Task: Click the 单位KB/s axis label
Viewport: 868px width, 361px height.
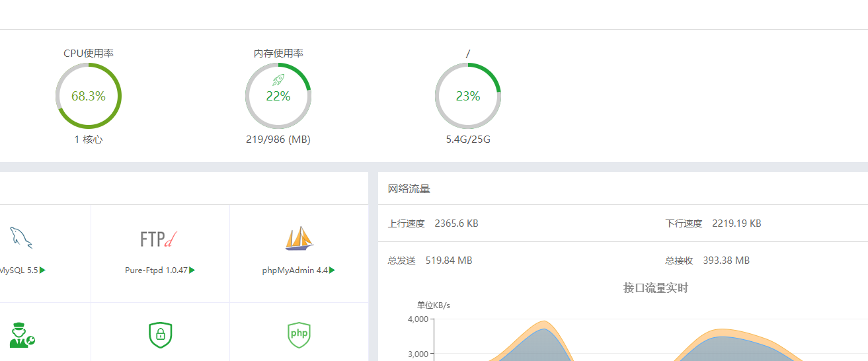Action: 433,305
